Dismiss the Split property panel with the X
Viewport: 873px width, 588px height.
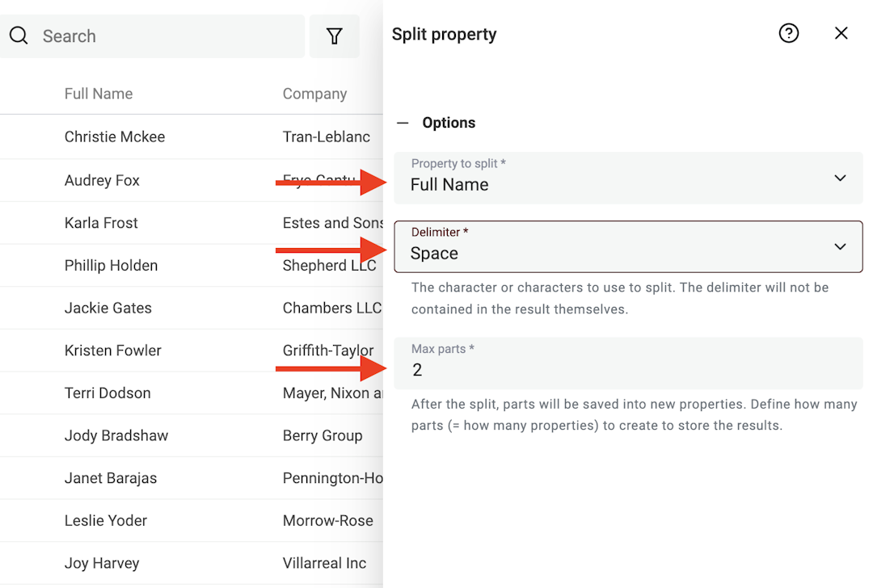point(841,33)
